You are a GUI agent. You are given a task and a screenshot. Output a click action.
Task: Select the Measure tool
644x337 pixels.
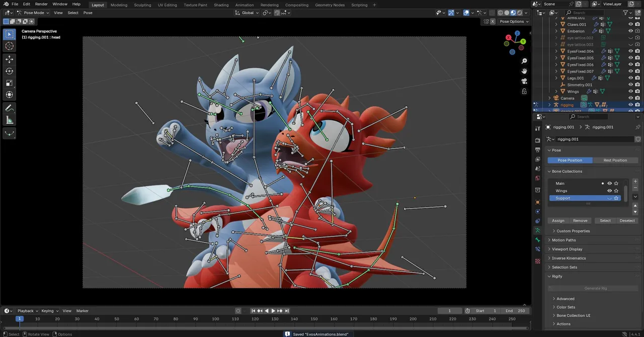(10, 120)
